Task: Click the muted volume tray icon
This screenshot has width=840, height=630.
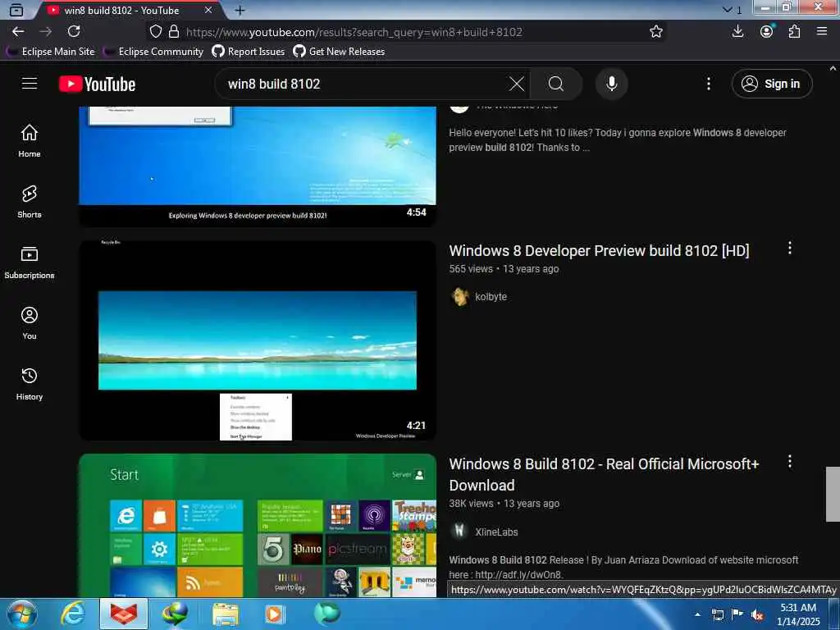Action: [x=757, y=615]
